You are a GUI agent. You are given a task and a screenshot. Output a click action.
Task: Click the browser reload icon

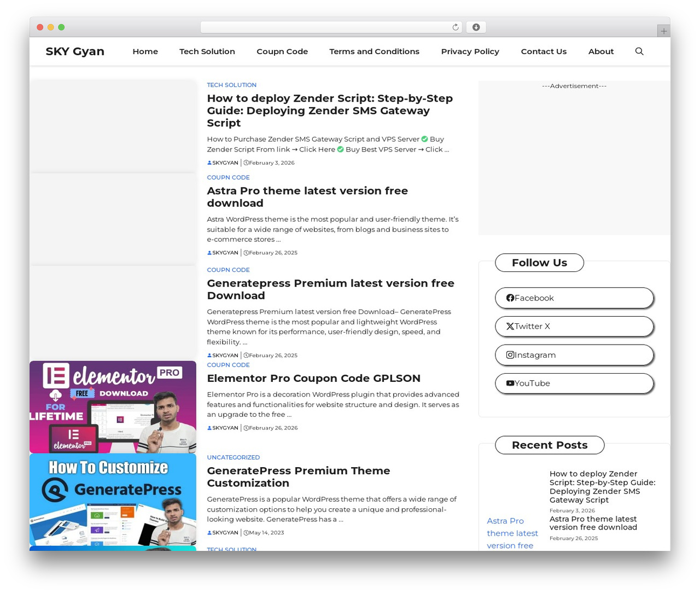point(456,27)
